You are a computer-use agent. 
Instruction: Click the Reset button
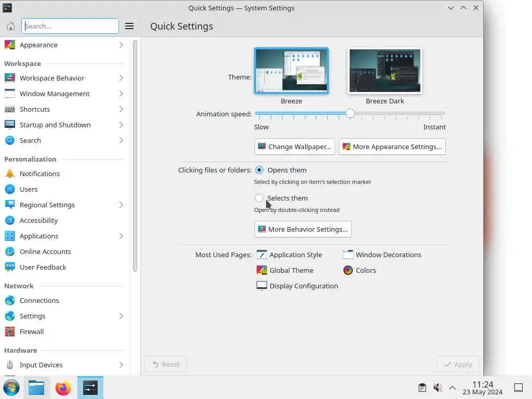(x=166, y=364)
